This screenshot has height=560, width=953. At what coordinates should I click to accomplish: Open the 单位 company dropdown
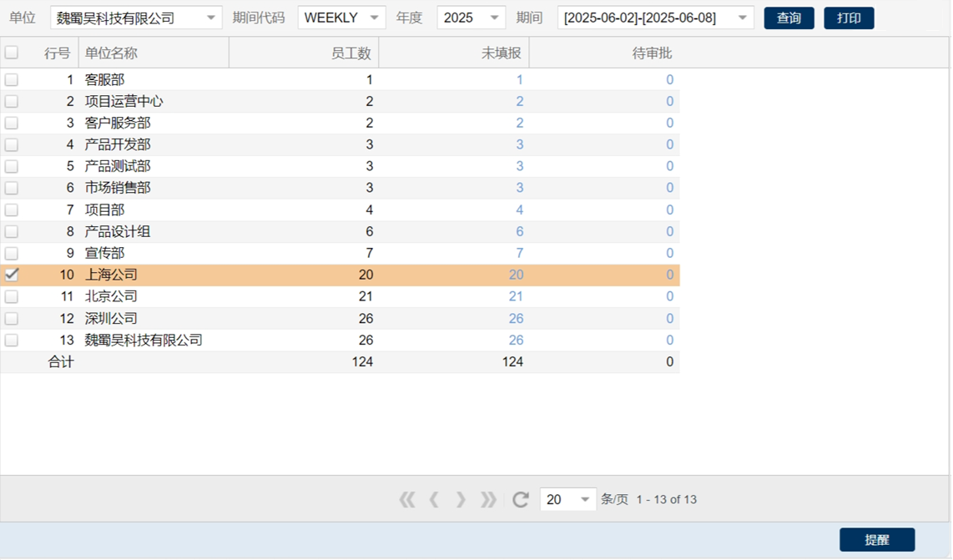pos(210,18)
